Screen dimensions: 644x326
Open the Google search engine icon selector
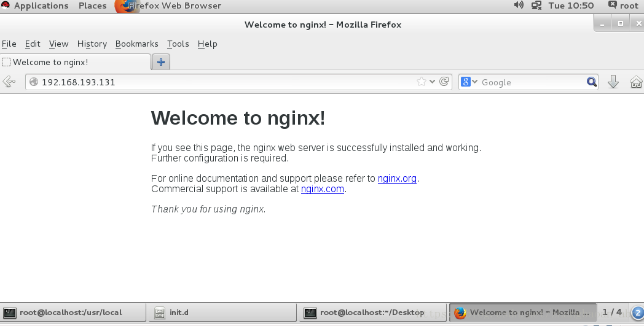(x=469, y=82)
